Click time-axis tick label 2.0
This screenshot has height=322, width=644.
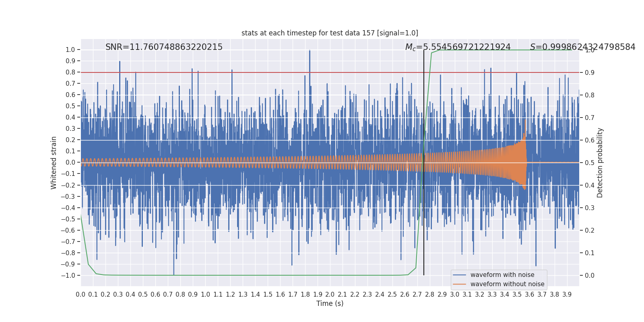click(x=330, y=294)
